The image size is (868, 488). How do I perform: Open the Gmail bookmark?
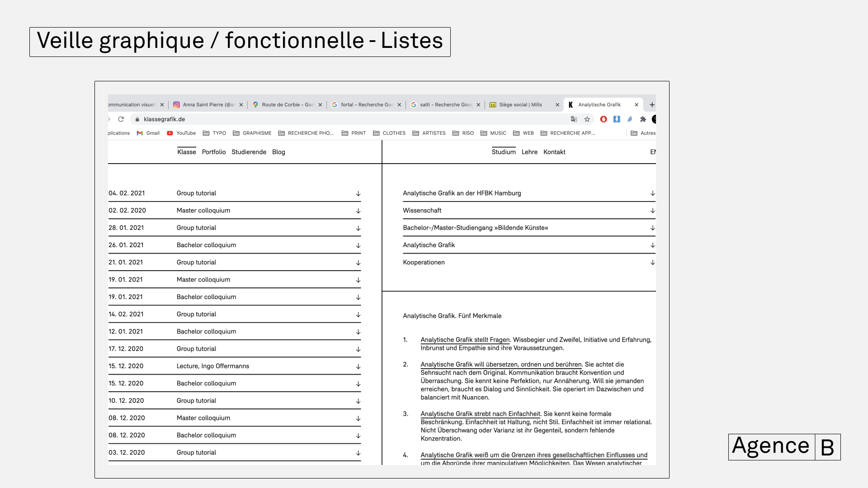click(148, 133)
